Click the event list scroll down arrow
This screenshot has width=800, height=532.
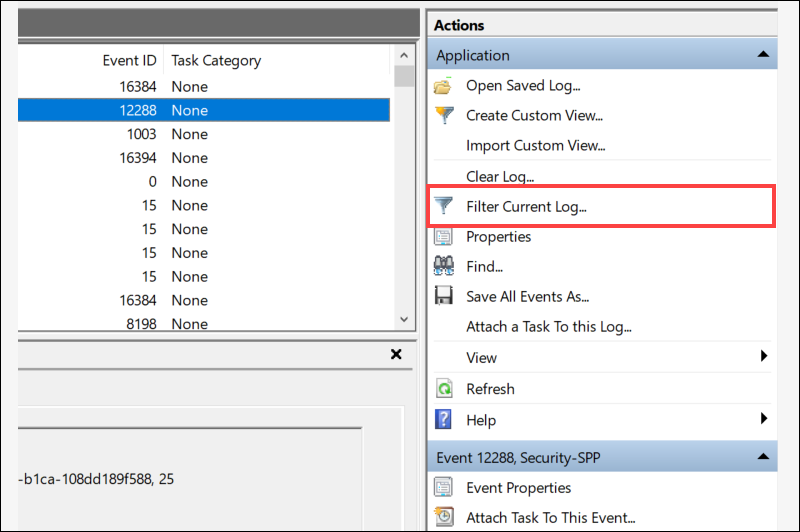coord(404,319)
